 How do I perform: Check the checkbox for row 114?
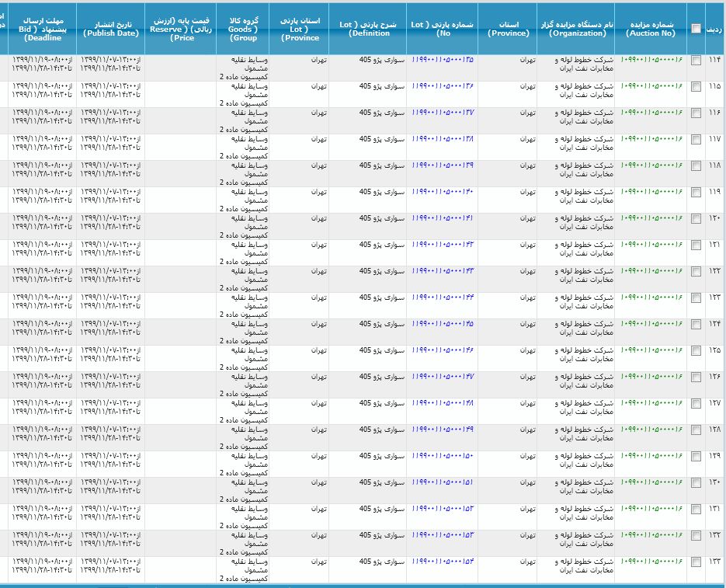coord(696,60)
